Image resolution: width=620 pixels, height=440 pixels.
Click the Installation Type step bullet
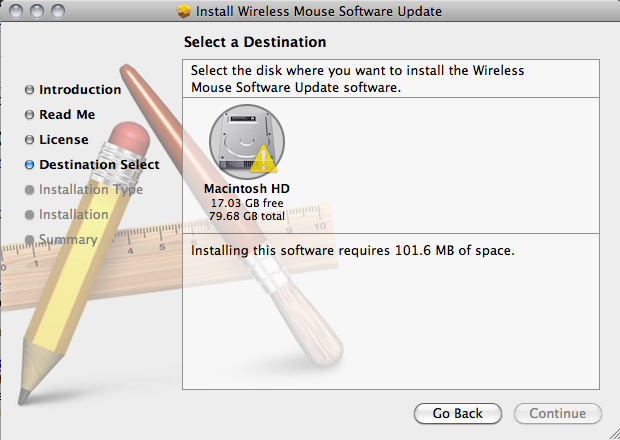29,190
